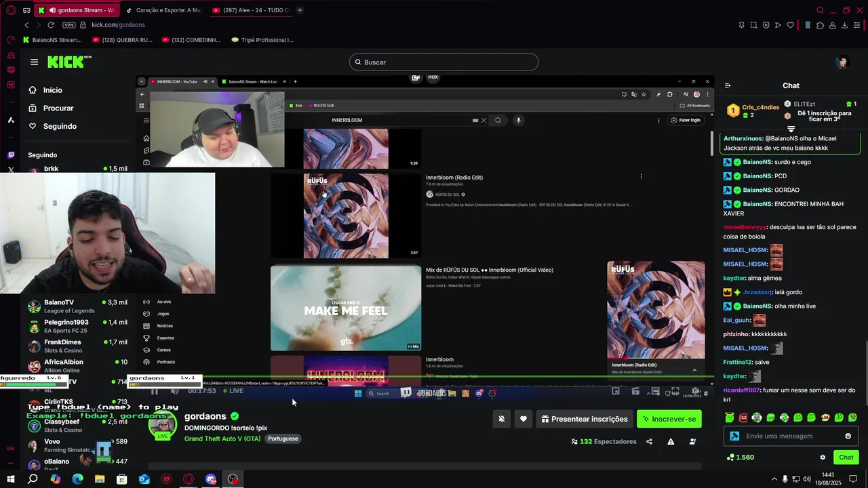Open a new browser tab

pos(300,10)
